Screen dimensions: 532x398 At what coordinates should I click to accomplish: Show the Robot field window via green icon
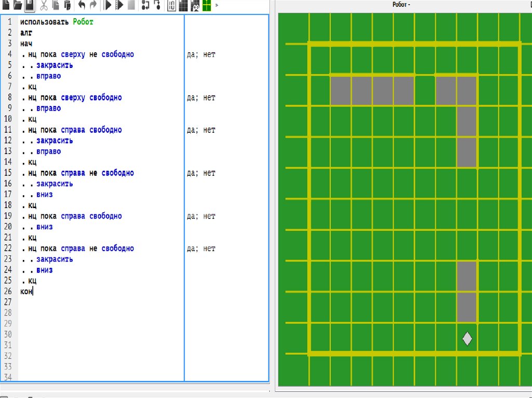tap(206, 5)
